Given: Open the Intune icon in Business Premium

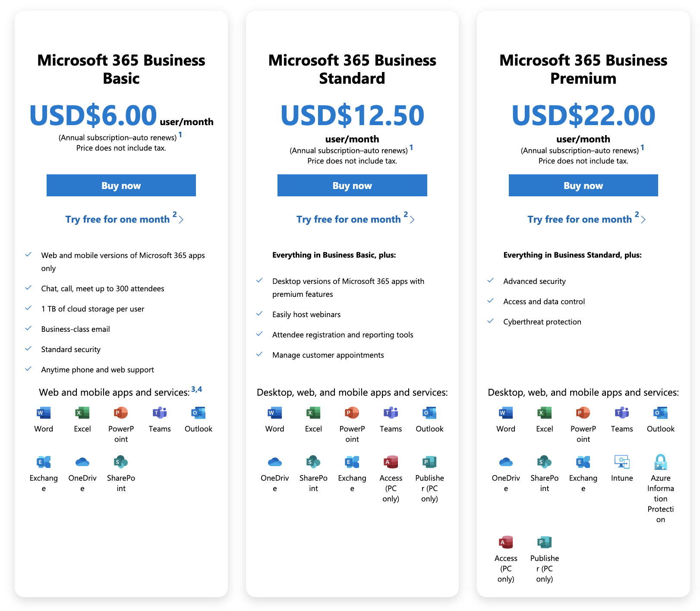Looking at the screenshot, I should 622,462.
